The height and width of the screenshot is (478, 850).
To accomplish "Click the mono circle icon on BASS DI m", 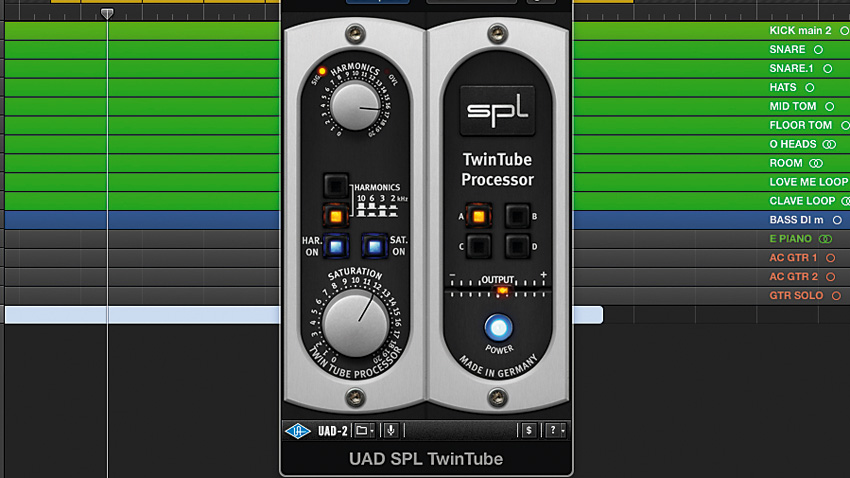I will coord(838,221).
